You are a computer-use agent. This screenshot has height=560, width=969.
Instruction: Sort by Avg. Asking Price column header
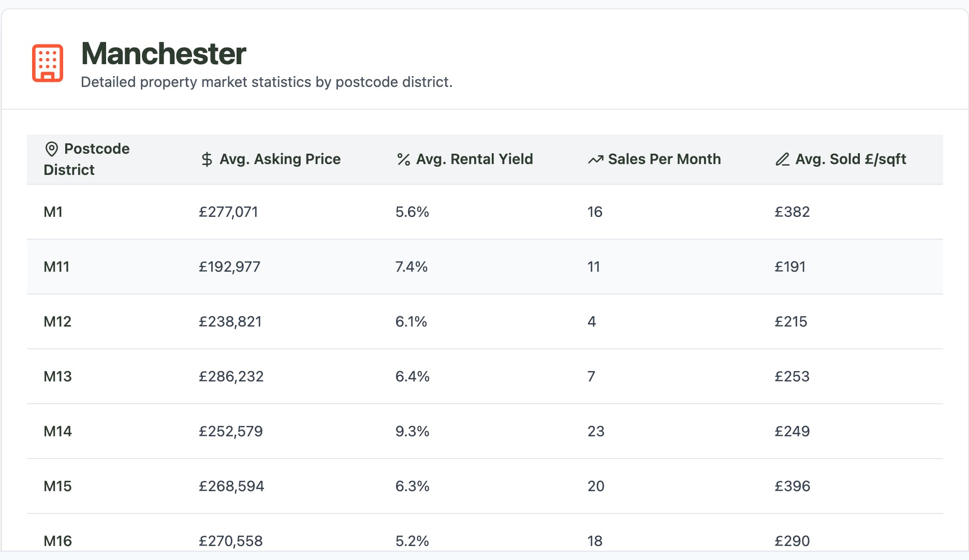(280, 159)
